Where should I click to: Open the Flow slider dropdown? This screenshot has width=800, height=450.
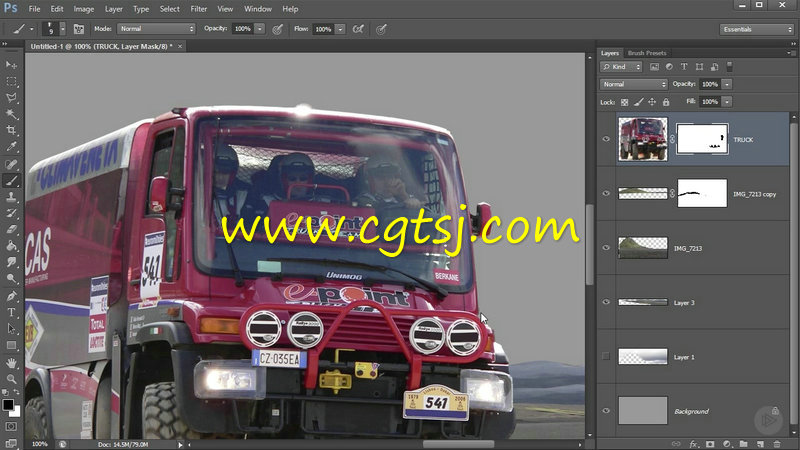[x=340, y=29]
